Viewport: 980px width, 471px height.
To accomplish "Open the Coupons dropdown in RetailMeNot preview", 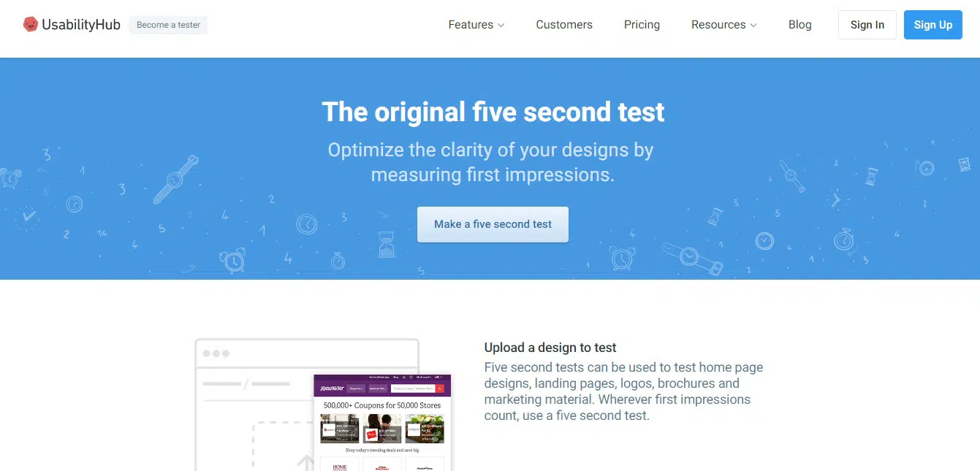I will click(x=356, y=388).
